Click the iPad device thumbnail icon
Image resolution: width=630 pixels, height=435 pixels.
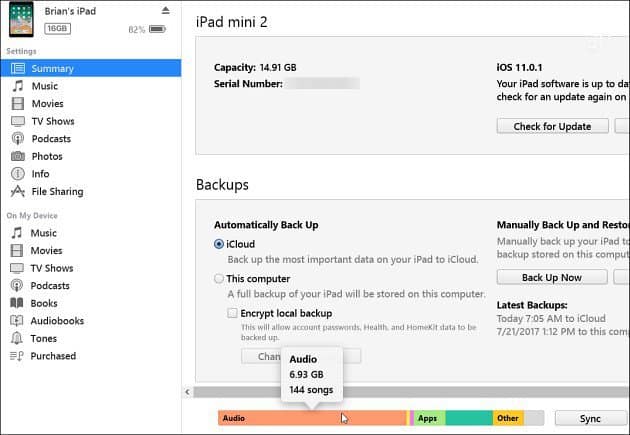coord(21,19)
